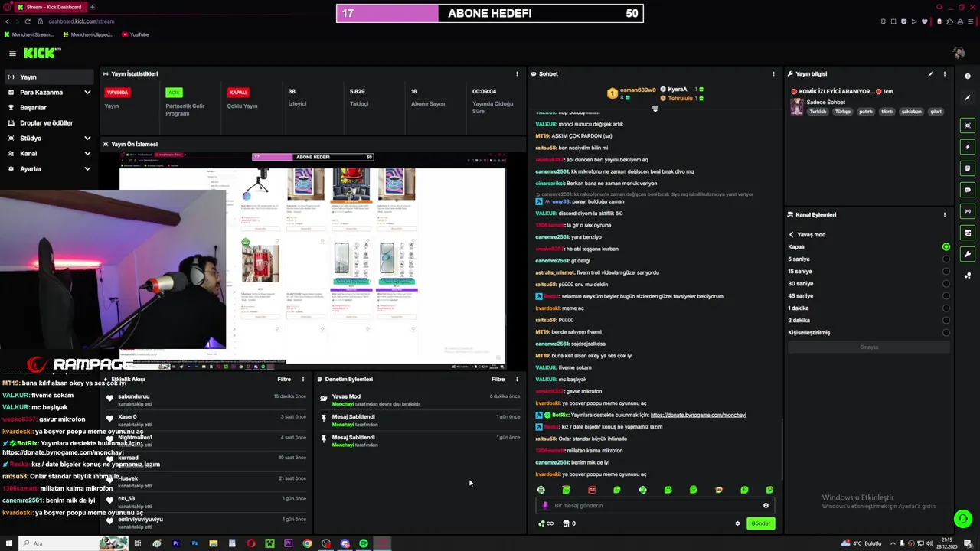Image resolution: width=980 pixels, height=551 pixels.
Task: Click the Turkish stream tag
Action: tap(818, 112)
